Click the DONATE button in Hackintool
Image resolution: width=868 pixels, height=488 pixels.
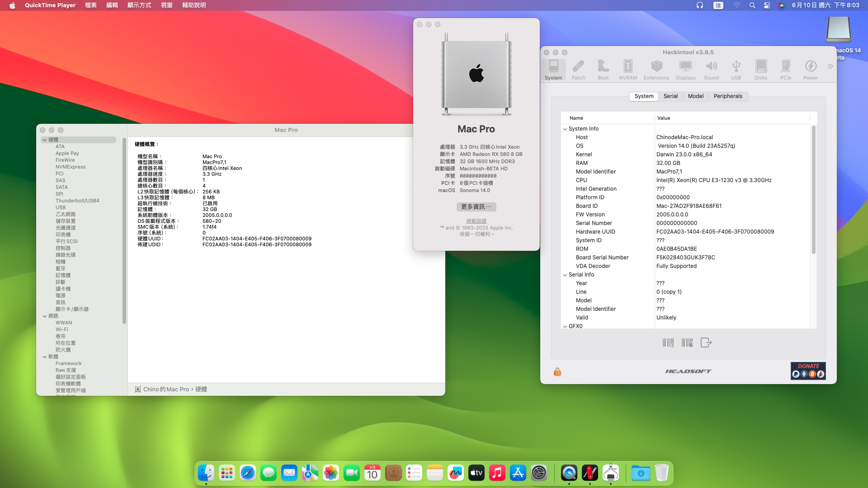[x=808, y=371]
